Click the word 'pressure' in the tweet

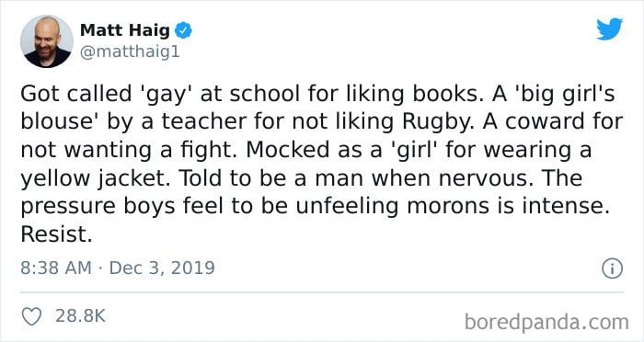(68, 208)
